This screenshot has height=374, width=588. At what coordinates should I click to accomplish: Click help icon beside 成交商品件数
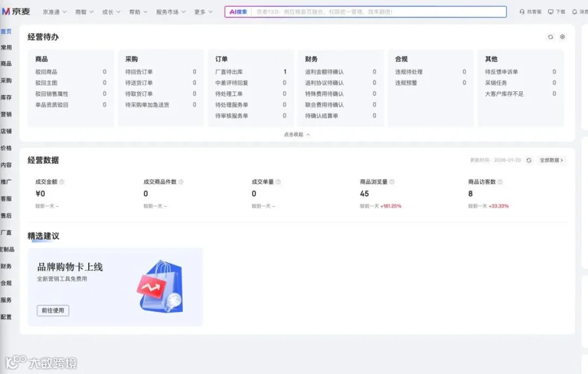[x=181, y=181]
